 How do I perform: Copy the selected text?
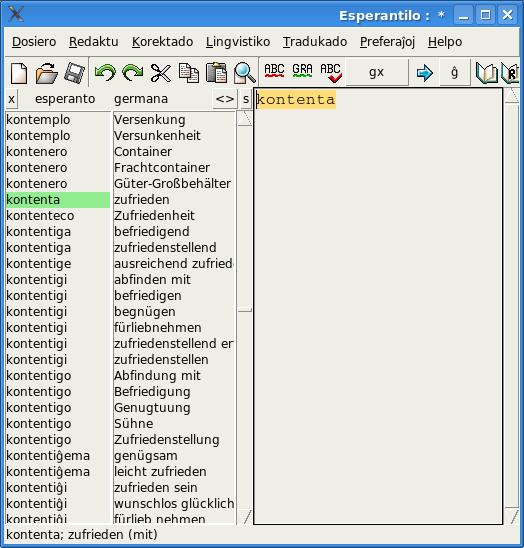click(189, 73)
